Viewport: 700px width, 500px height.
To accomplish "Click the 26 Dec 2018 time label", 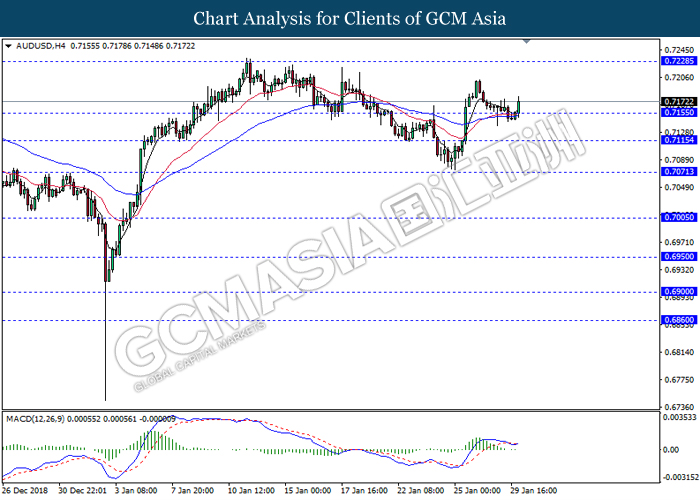I will (x=25, y=491).
